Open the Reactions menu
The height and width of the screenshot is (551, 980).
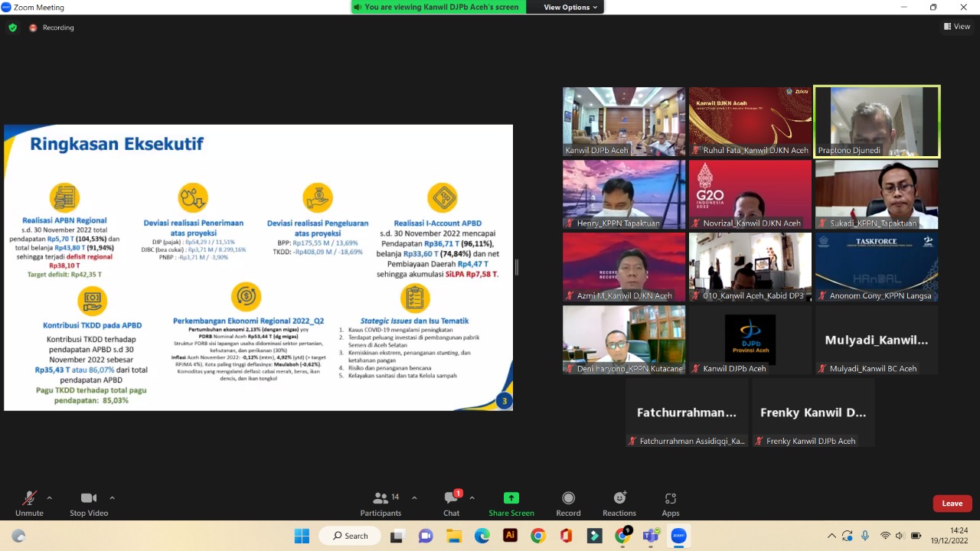[x=619, y=504]
